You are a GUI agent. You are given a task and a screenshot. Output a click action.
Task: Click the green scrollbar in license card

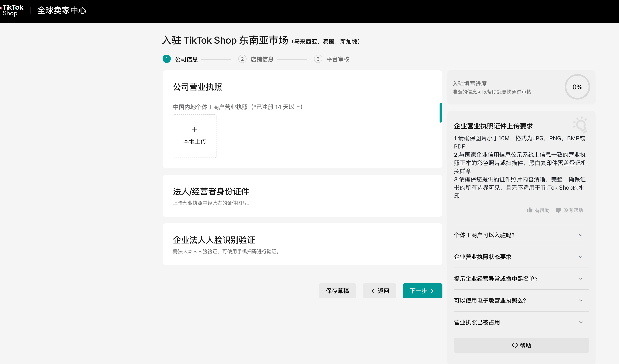pos(441,112)
